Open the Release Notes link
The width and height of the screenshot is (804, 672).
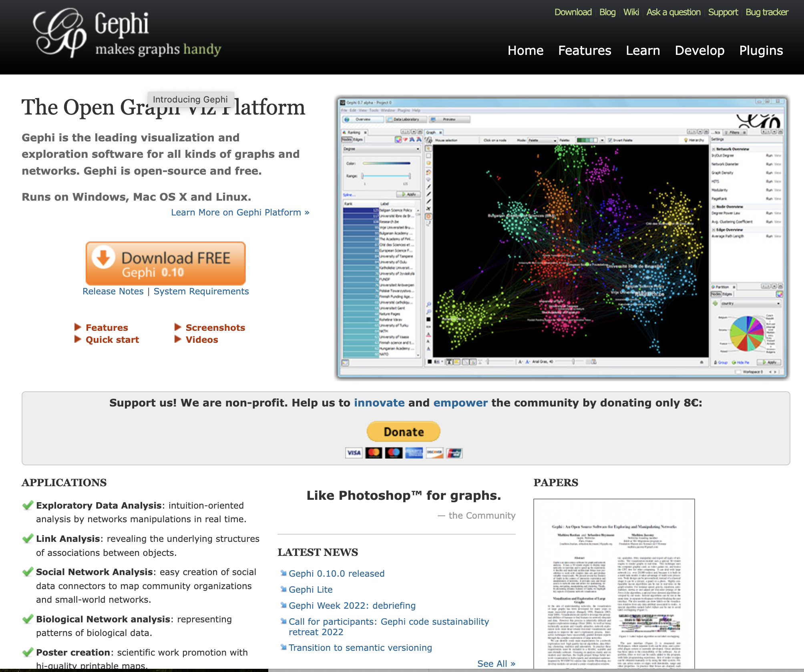click(x=113, y=291)
